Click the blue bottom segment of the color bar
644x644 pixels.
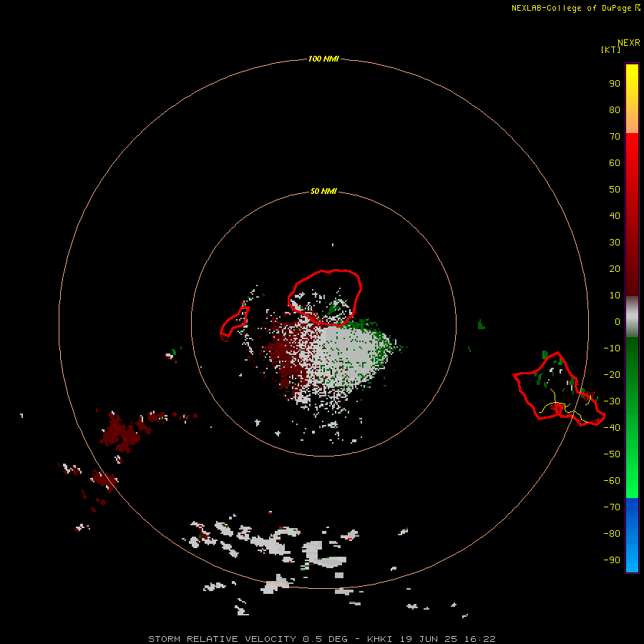[x=632, y=535]
